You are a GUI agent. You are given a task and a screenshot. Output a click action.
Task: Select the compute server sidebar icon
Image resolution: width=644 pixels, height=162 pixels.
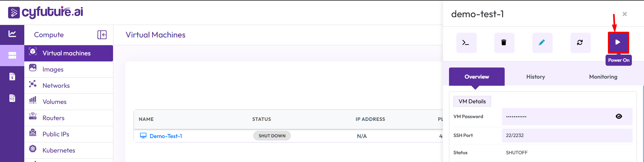(x=12, y=55)
